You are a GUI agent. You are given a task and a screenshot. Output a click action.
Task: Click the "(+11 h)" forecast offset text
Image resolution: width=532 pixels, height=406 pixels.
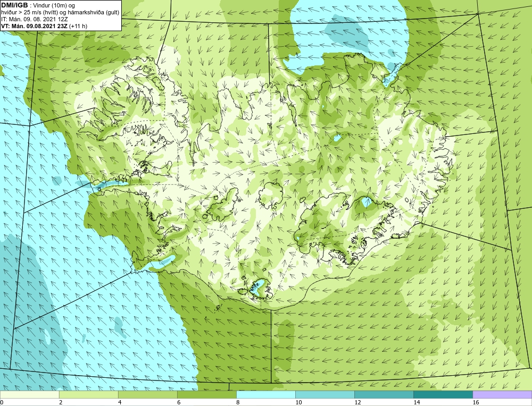(x=78, y=26)
